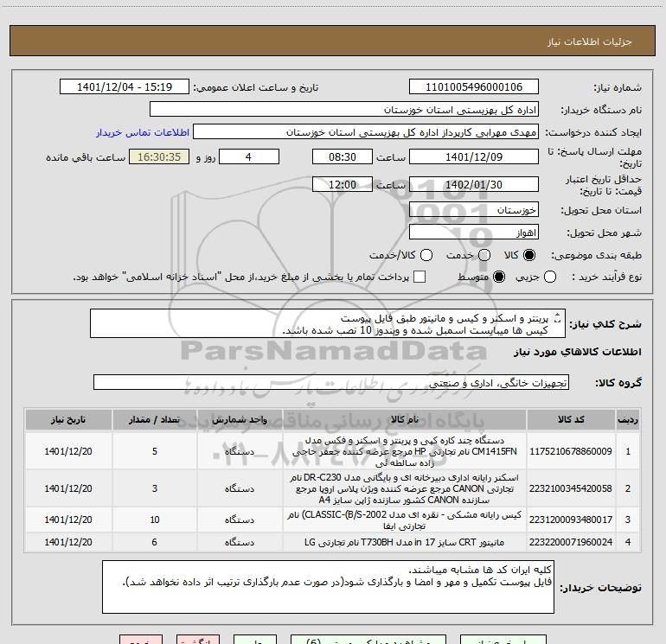Click the شماره نیاز field 1101005496000106
The width and height of the screenshot is (666, 644).
point(474,87)
